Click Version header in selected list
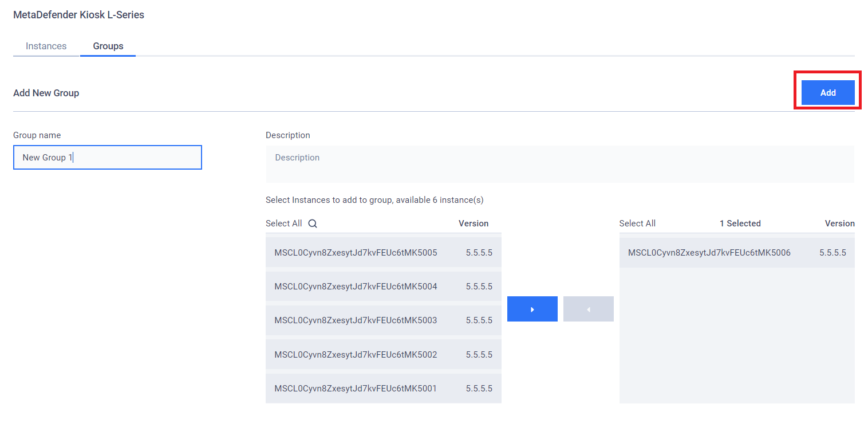The width and height of the screenshot is (868, 435). [839, 224]
